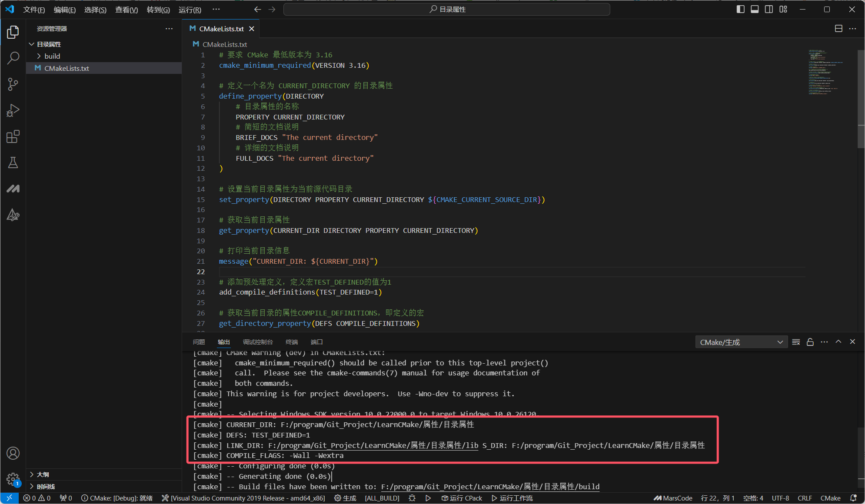Open notifications bell icon
The width and height of the screenshot is (865, 504).
tap(853, 498)
